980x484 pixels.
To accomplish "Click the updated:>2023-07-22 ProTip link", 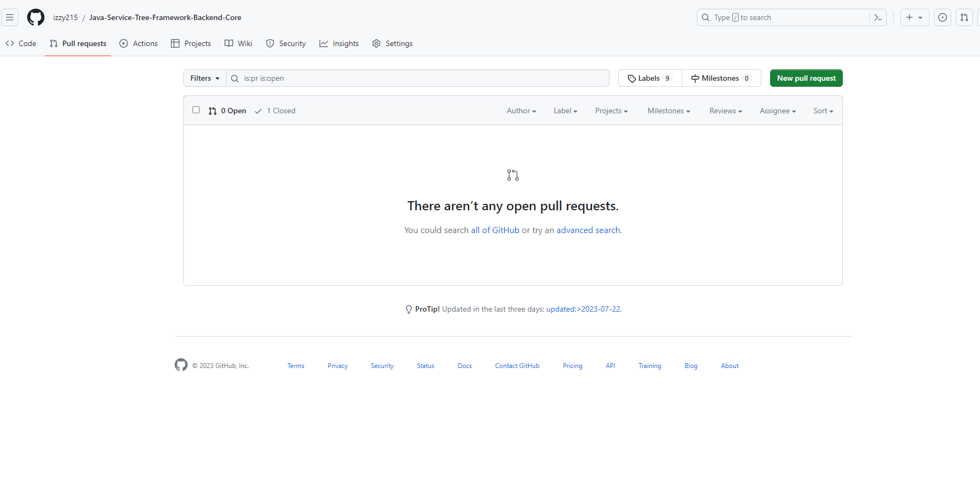I will pos(583,309).
